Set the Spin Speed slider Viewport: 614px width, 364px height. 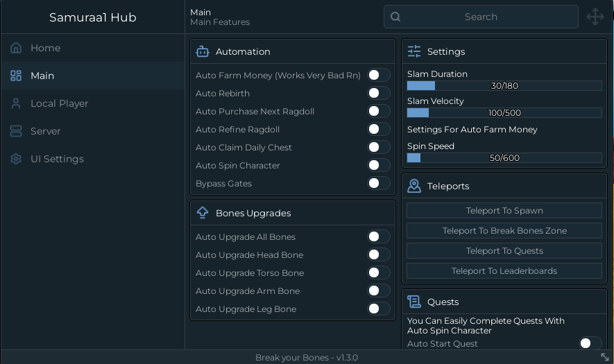504,158
